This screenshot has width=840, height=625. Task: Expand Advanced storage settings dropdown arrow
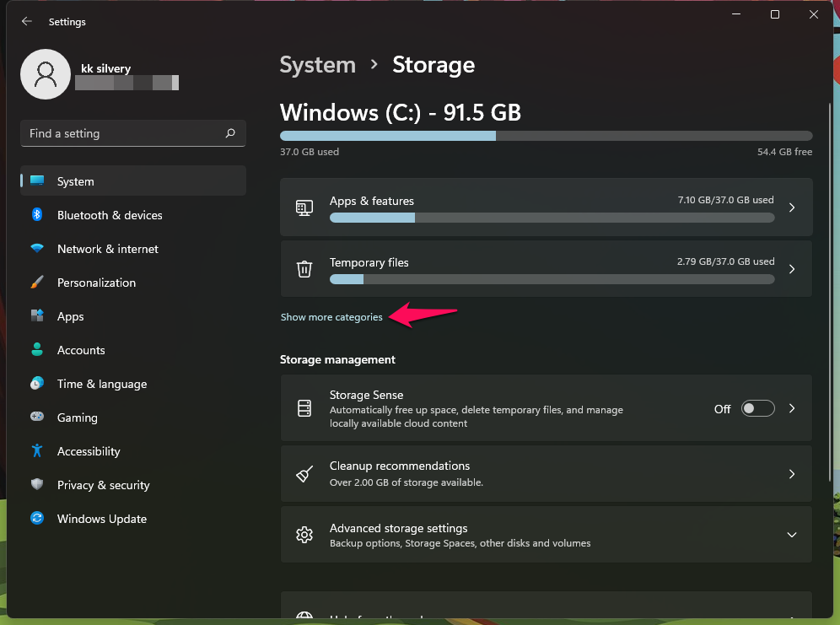(792, 535)
